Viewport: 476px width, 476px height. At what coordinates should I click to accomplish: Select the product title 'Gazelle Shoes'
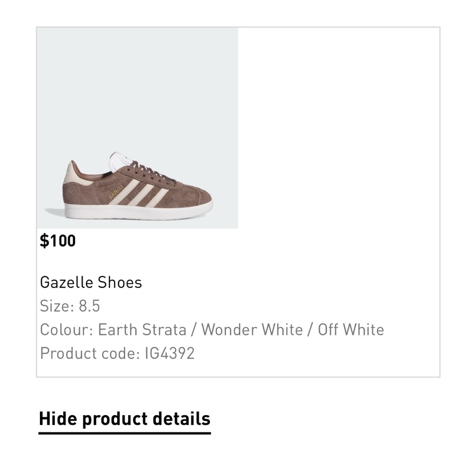point(91,282)
